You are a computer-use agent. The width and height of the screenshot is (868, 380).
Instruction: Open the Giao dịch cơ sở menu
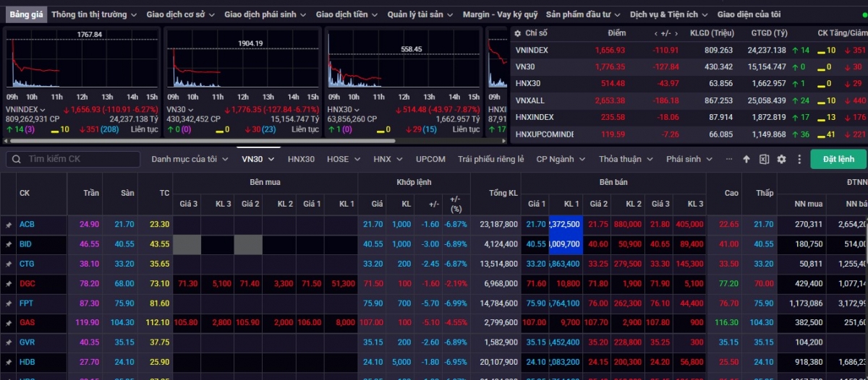tap(179, 14)
